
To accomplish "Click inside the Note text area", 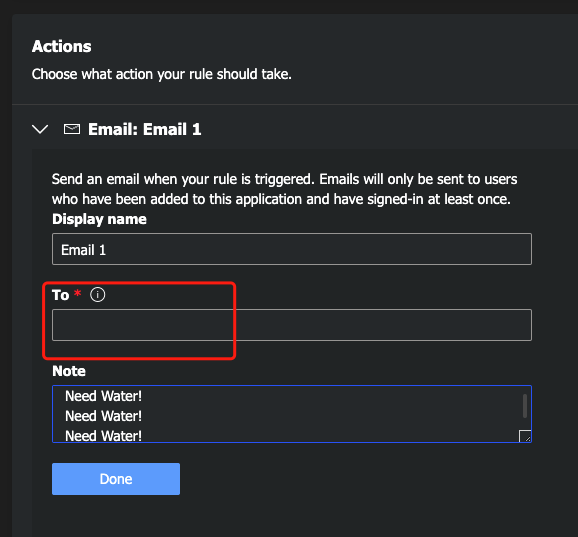I will (292, 414).
